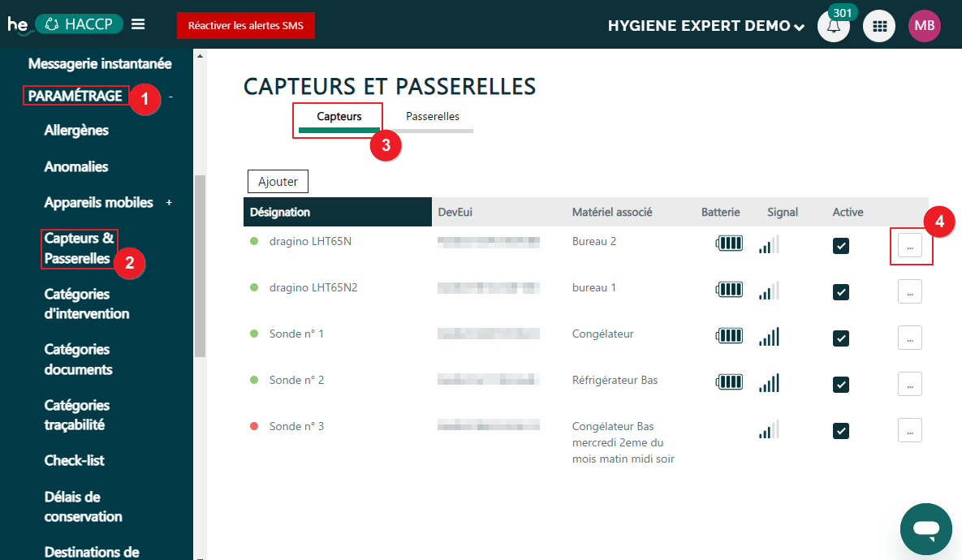
Task: Collapse the PARAMÉTRAGE section
Action: [x=170, y=97]
